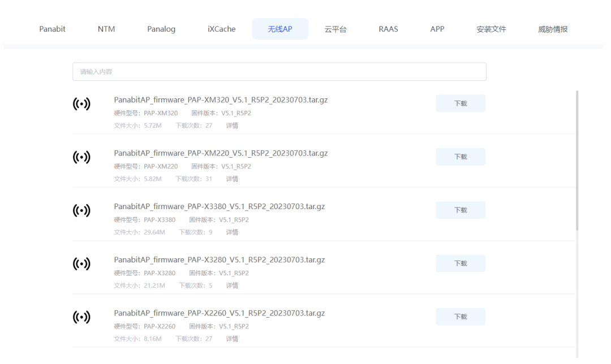Open the Panabit tab
Viewport: 611px width, 364px height.
pyautogui.click(x=52, y=29)
